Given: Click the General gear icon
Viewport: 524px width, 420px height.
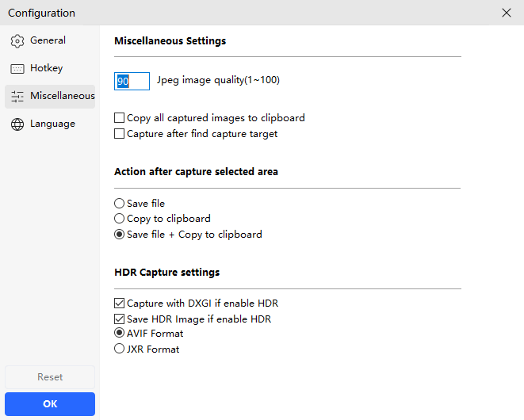Looking at the screenshot, I should tap(17, 41).
